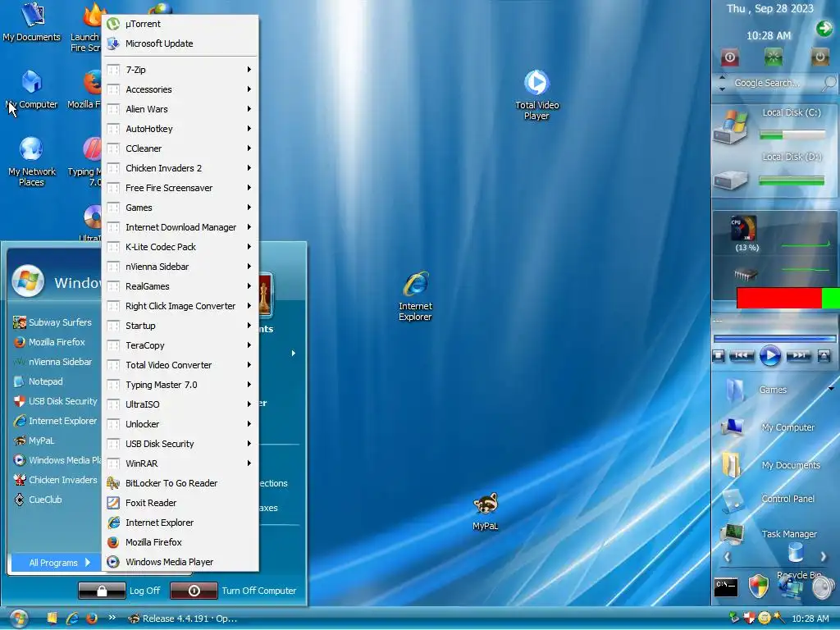Image resolution: width=840 pixels, height=630 pixels.
Task: Select My Network Places desktop icon
Action: pos(32,162)
